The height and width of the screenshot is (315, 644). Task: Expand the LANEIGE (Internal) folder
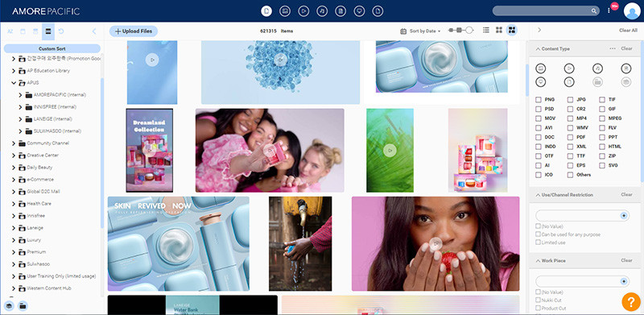click(x=20, y=119)
